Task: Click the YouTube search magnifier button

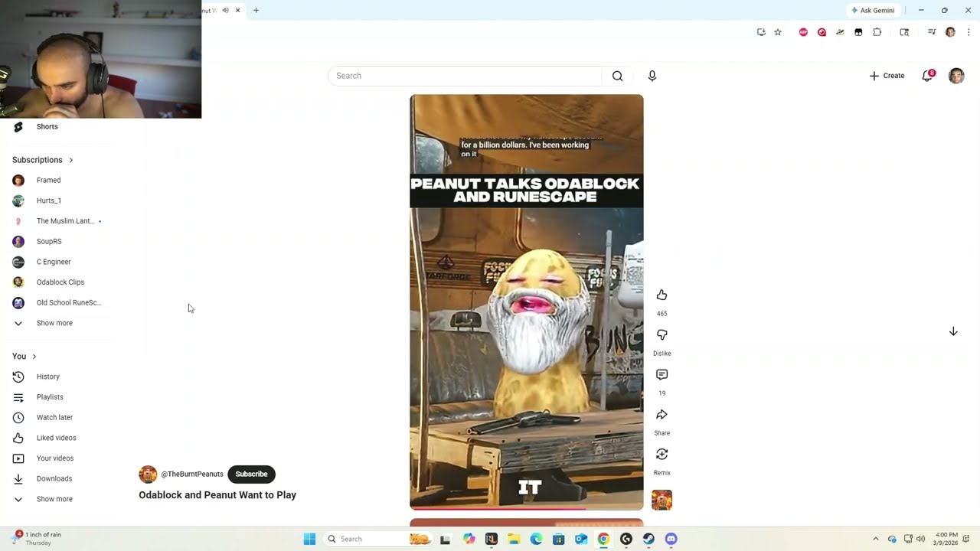Action: coord(617,76)
